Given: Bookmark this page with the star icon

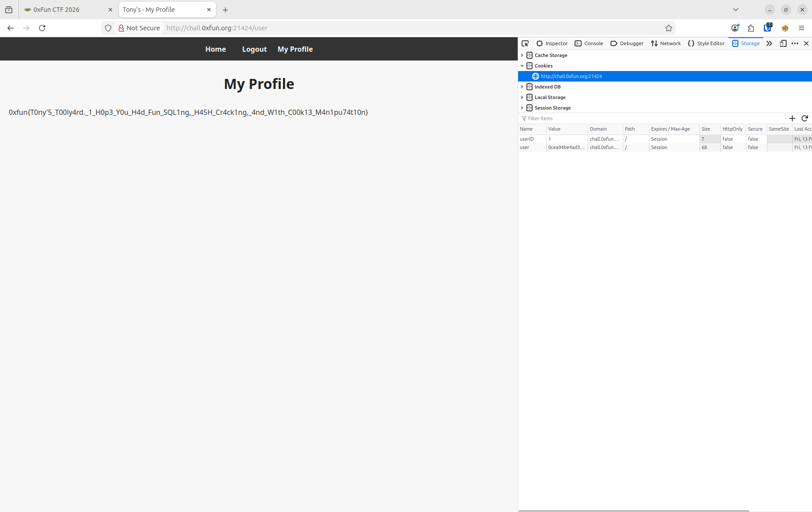Looking at the screenshot, I should pyautogui.click(x=668, y=28).
